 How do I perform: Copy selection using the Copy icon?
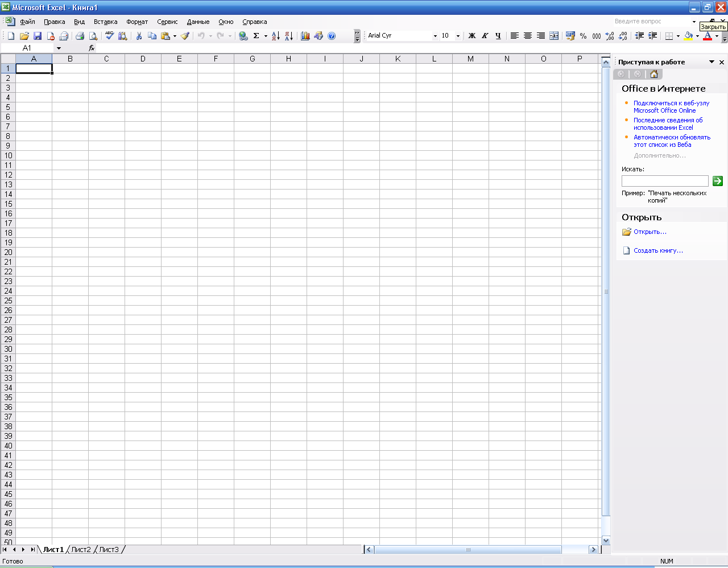point(152,36)
